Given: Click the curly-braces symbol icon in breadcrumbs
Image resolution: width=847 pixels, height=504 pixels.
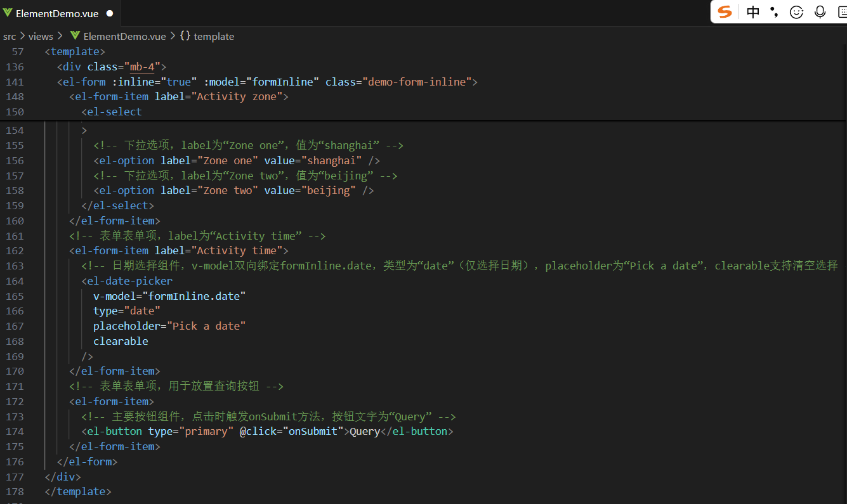Looking at the screenshot, I should [185, 37].
